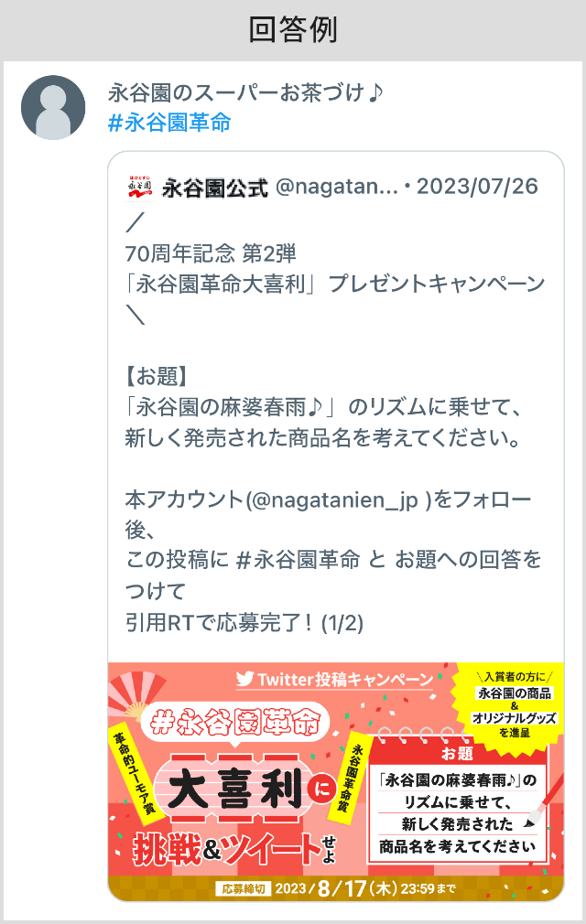This screenshot has height=924, width=586.
Task: Click the 回答例 header title
Action: (293, 29)
